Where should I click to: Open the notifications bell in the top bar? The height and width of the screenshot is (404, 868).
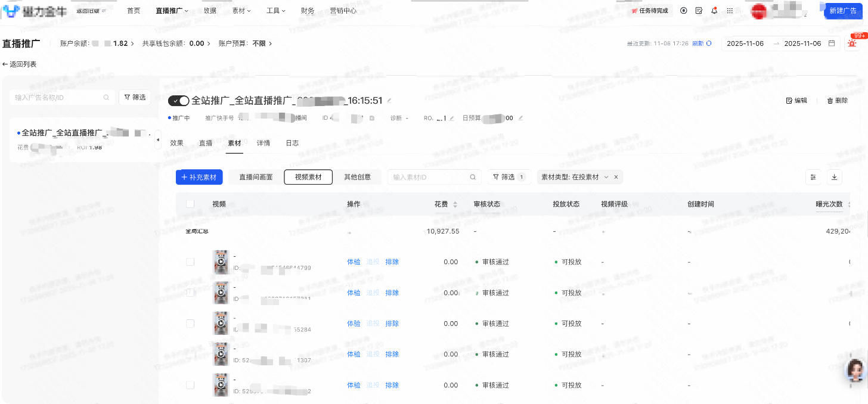tap(714, 10)
